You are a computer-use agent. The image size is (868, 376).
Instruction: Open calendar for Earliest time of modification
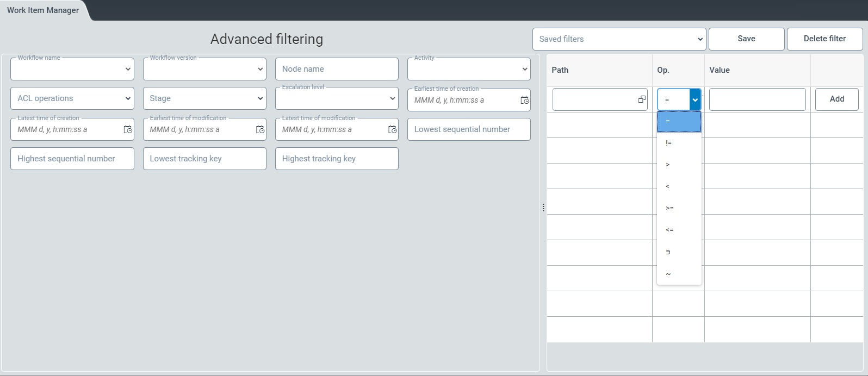point(260,129)
